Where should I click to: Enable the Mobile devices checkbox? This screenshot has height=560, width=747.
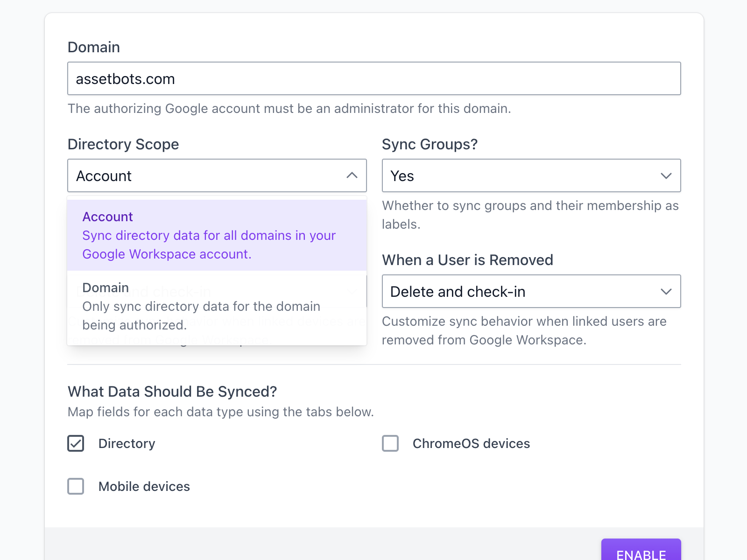[x=76, y=486]
